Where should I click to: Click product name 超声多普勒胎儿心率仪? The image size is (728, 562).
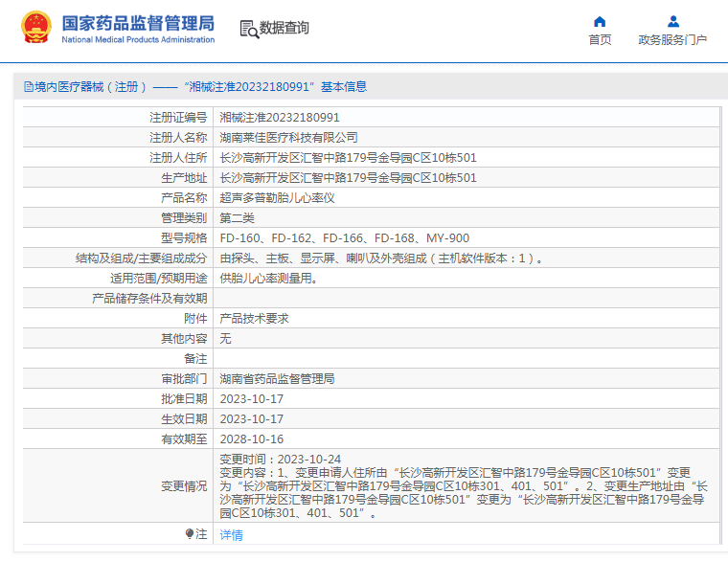pyautogui.click(x=277, y=198)
